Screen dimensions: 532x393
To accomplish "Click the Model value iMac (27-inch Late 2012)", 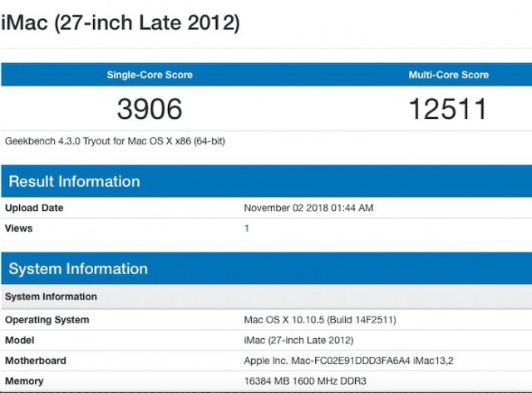I will click(x=298, y=340).
